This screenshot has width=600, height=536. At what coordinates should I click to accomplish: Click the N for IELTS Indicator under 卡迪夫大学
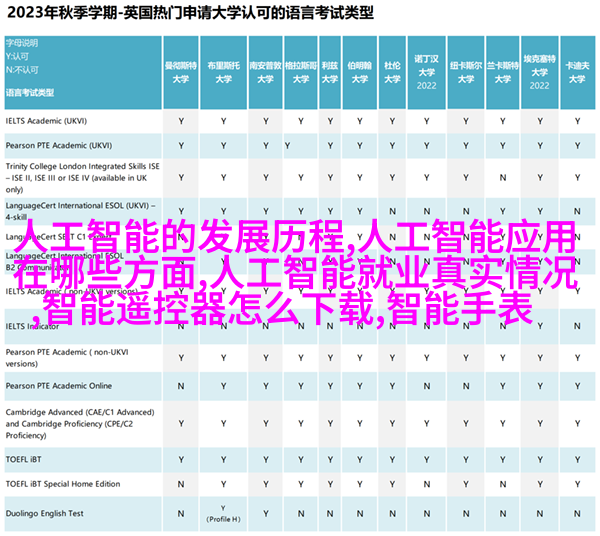click(577, 326)
